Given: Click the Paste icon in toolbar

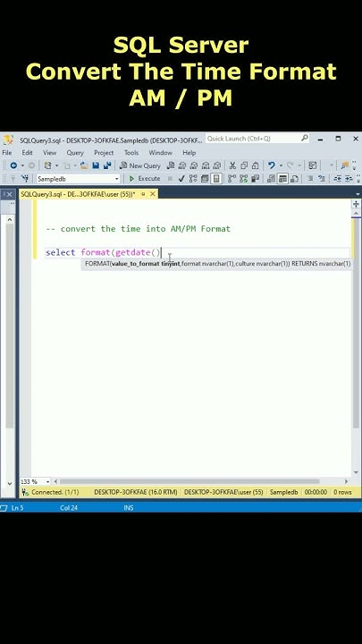Looking at the screenshot, I should pyautogui.click(x=256, y=165).
